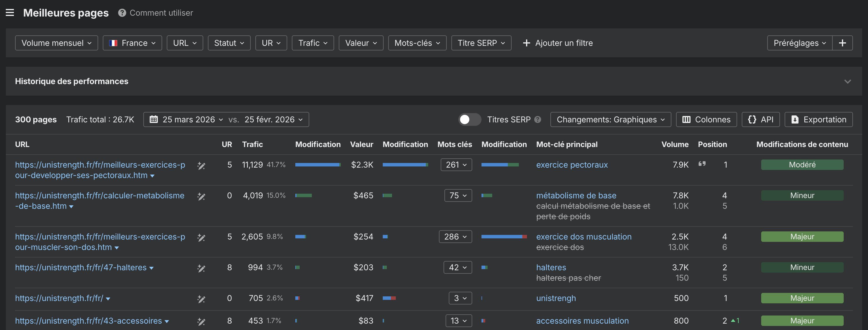
Task: Expand the Historique des performances panel
Action: click(847, 81)
